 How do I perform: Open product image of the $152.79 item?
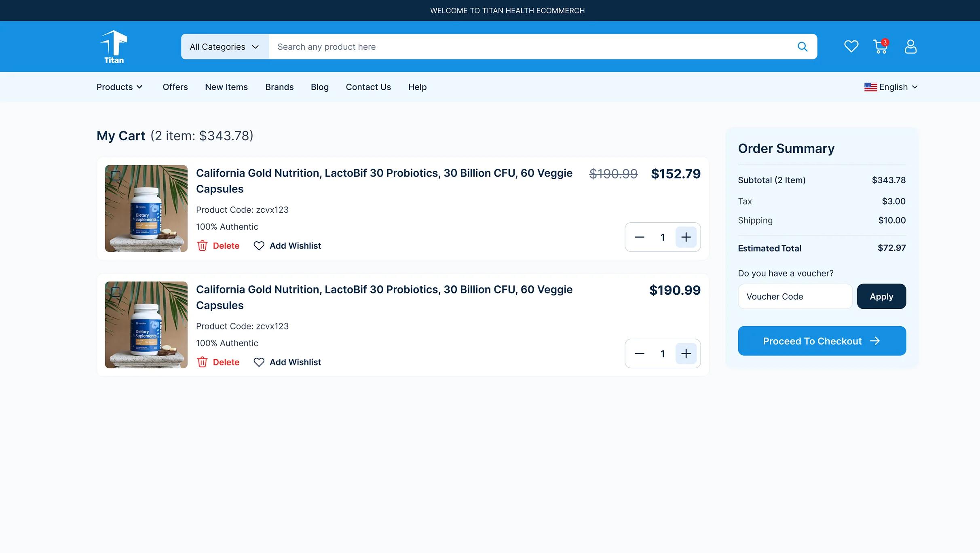click(146, 209)
